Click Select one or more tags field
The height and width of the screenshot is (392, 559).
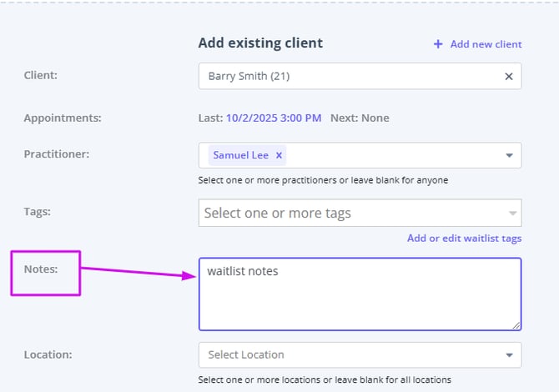350,213
